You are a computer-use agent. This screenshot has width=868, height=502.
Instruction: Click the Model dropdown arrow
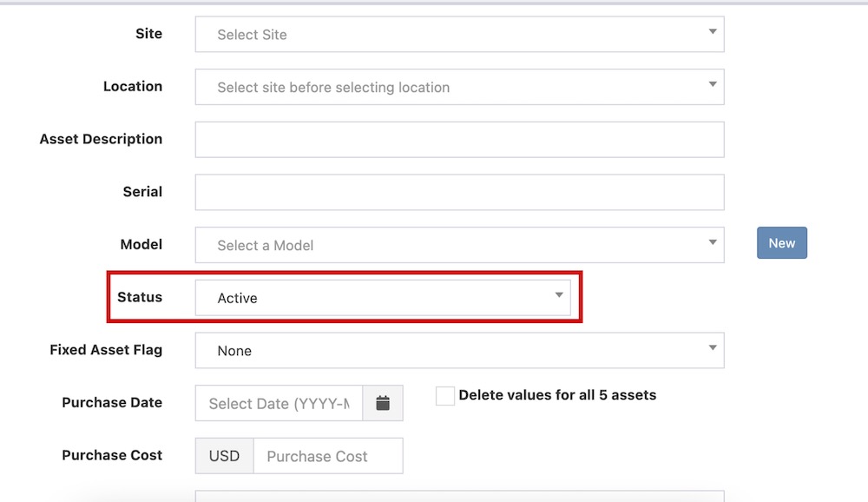(x=712, y=243)
